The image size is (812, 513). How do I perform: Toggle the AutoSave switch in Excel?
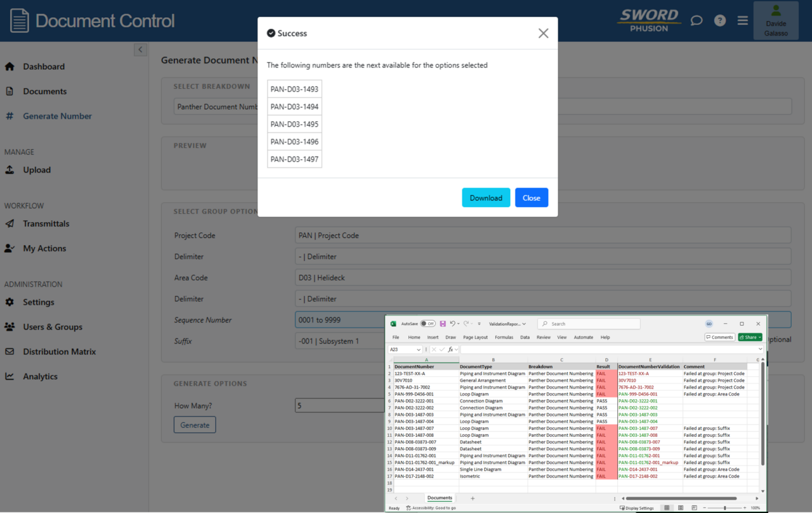(x=428, y=324)
